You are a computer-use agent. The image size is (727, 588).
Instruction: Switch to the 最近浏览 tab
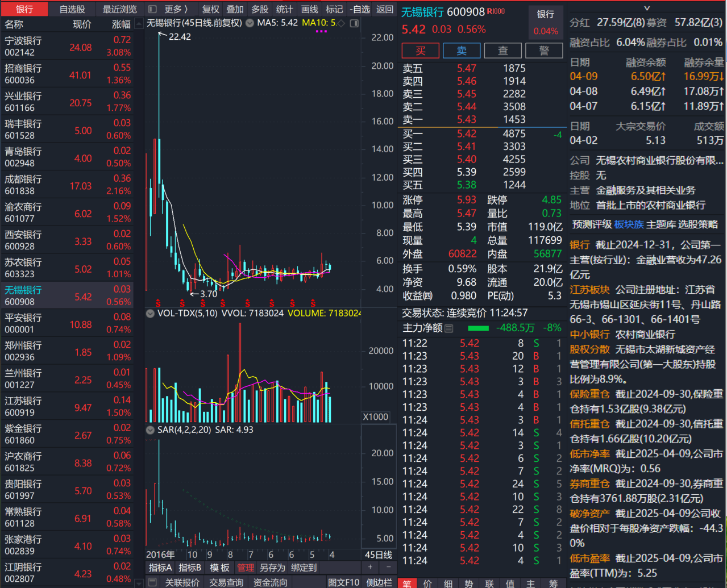coord(120,9)
